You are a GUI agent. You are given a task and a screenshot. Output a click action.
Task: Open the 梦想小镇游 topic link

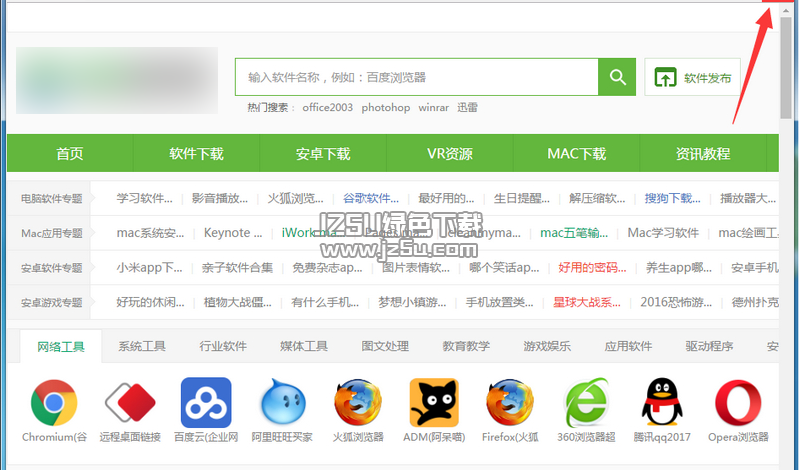point(412,302)
